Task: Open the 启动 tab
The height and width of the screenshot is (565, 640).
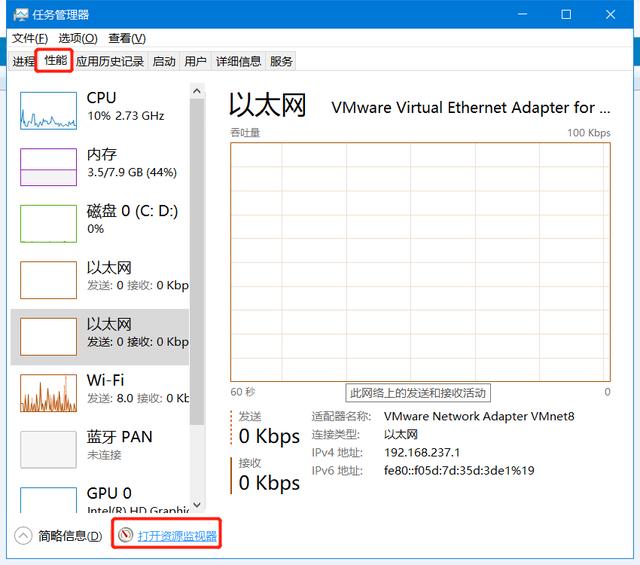Action: point(164,61)
